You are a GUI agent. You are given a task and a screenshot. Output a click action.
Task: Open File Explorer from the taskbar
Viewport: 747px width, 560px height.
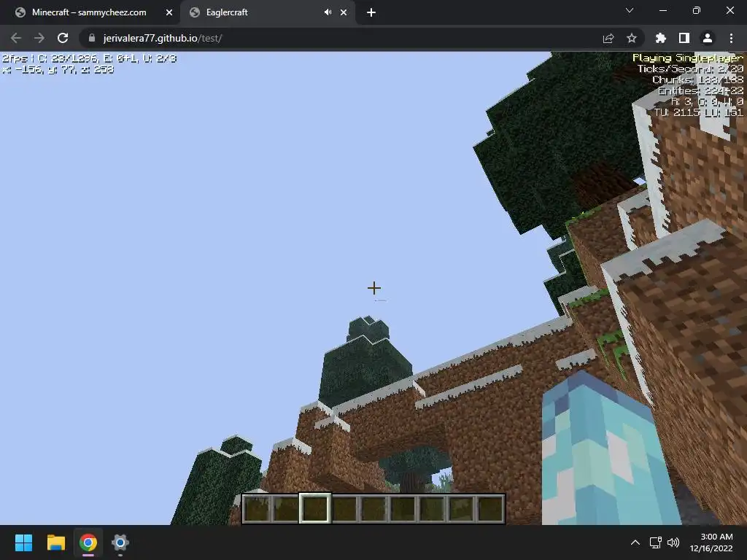click(55, 542)
